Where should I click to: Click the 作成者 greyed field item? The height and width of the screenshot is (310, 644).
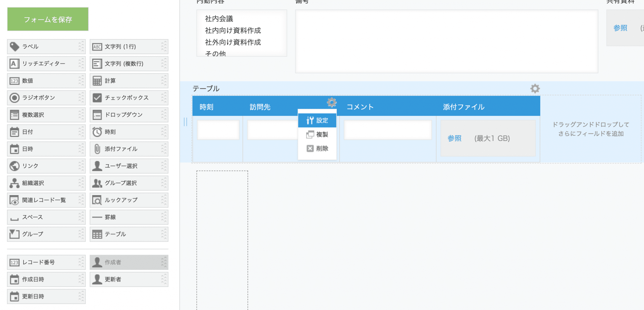pos(129,262)
